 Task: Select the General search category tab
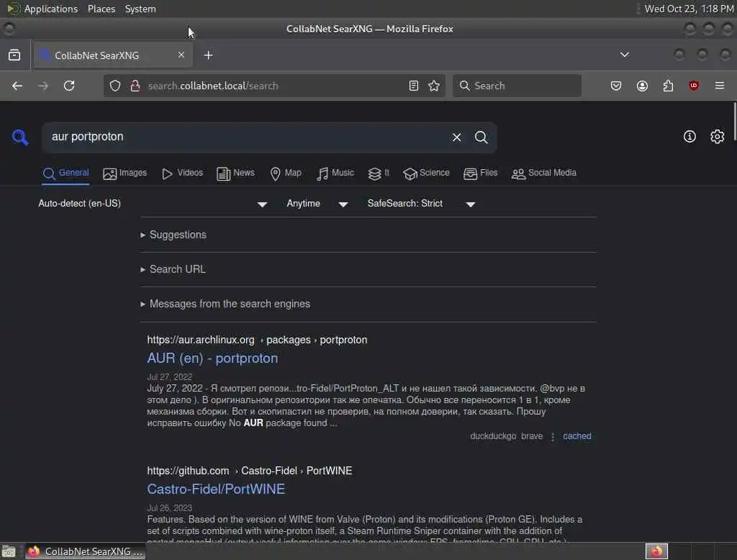[x=65, y=173]
